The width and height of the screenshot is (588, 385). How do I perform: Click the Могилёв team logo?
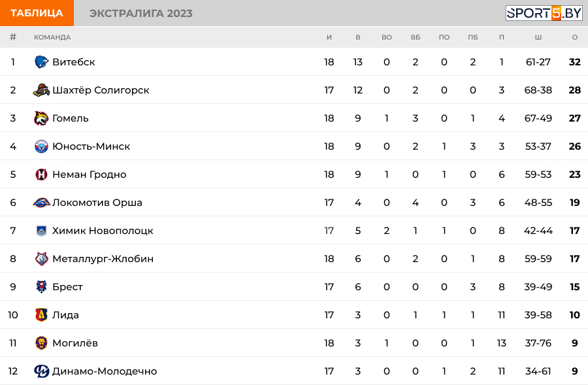click(41, 343)
